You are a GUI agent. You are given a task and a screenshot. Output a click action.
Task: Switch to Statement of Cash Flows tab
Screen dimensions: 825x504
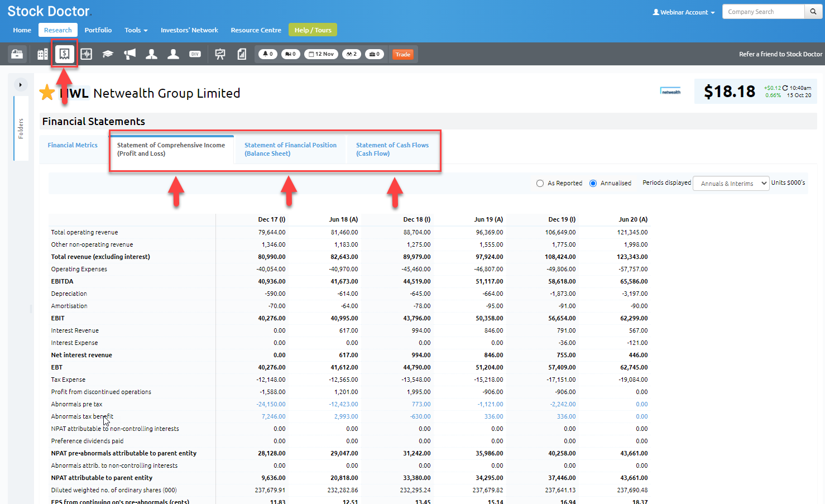(392, 149)
